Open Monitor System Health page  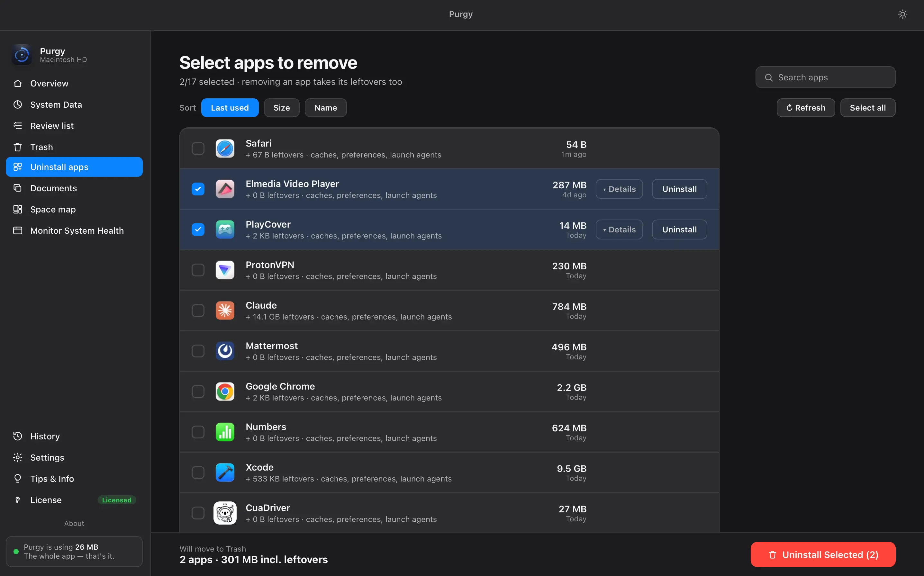click(x=74, y=230)
